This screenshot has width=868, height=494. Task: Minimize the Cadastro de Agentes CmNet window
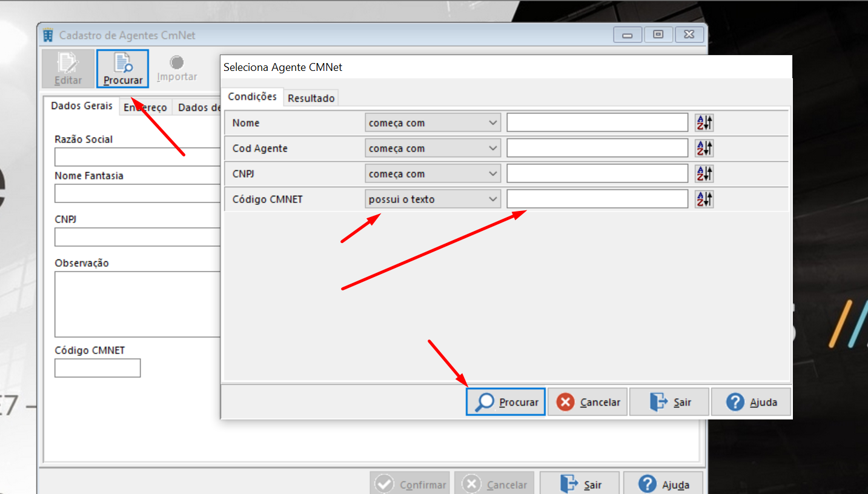(x=628, y=35)
